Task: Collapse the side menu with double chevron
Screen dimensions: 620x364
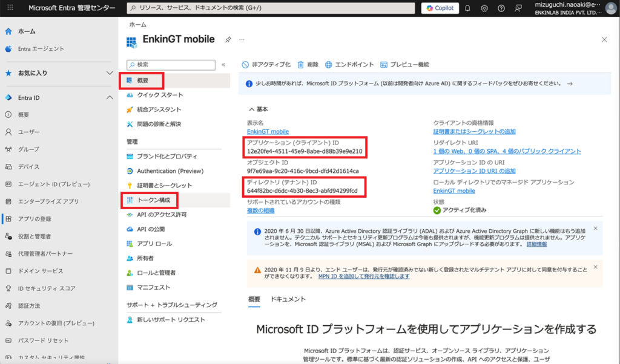Action: tap(223, 65)
